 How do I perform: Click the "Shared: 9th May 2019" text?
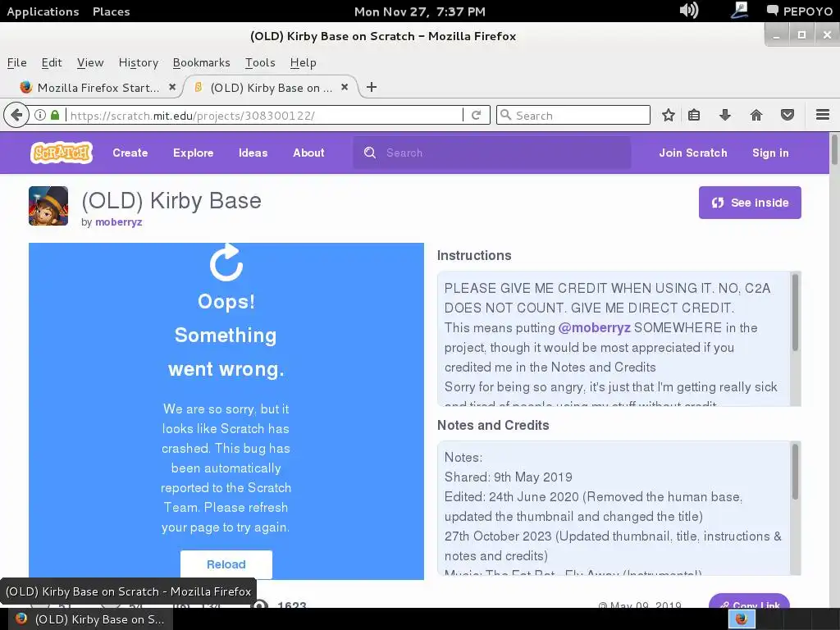[508, 477]
